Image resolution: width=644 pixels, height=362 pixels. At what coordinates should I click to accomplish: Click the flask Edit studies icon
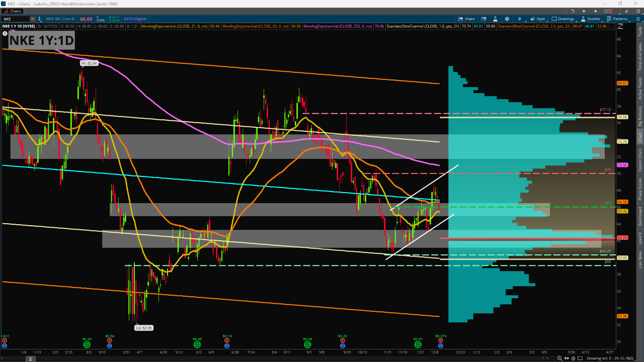click(x=495, y=19)
